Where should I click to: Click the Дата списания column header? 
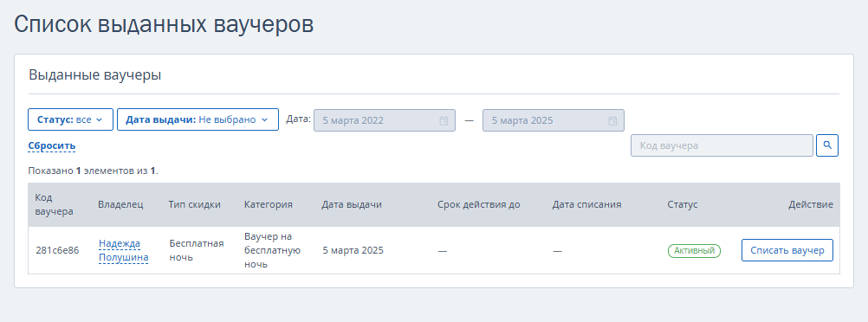click(586, 204)
